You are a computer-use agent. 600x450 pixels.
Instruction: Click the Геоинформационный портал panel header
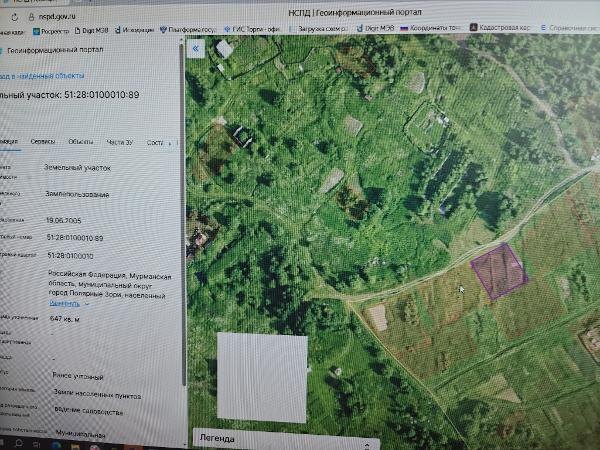(x=55, y=50)
